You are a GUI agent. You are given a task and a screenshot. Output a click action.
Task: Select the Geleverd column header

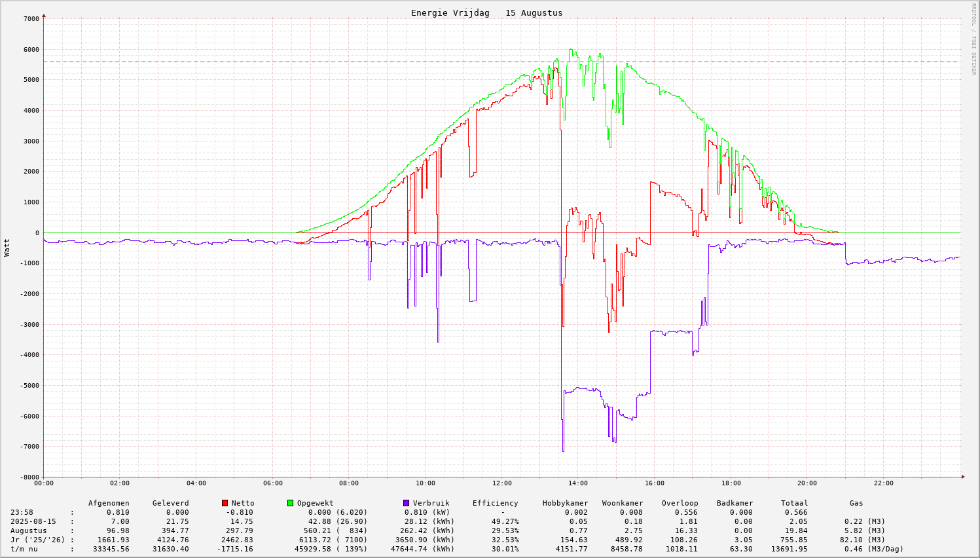(x=170, y=504)
